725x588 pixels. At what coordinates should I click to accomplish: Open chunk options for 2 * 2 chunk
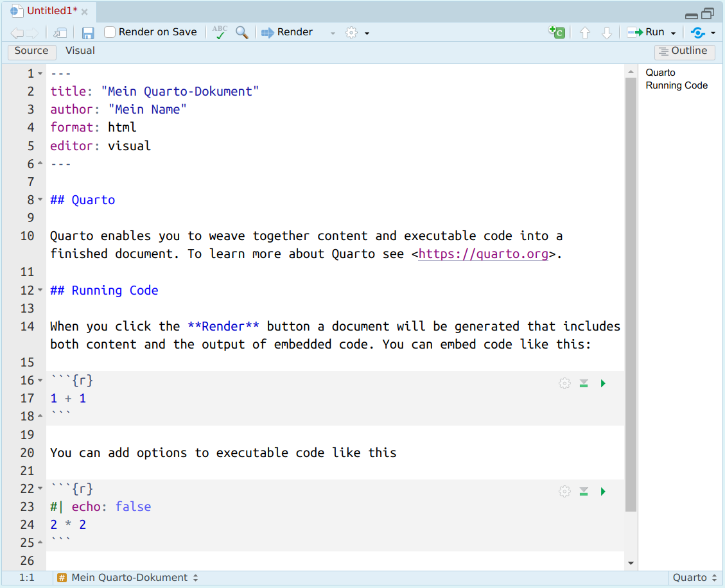coord(564,491)
